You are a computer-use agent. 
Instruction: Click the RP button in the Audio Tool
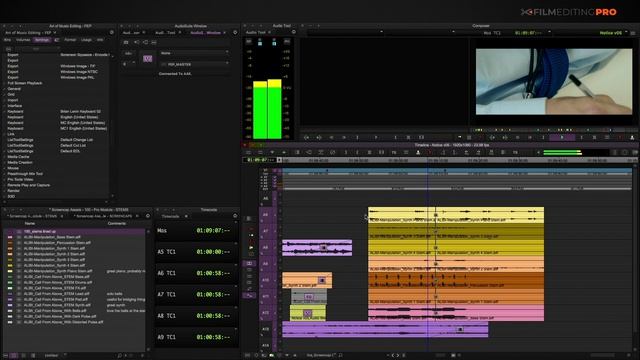point(249,41)
